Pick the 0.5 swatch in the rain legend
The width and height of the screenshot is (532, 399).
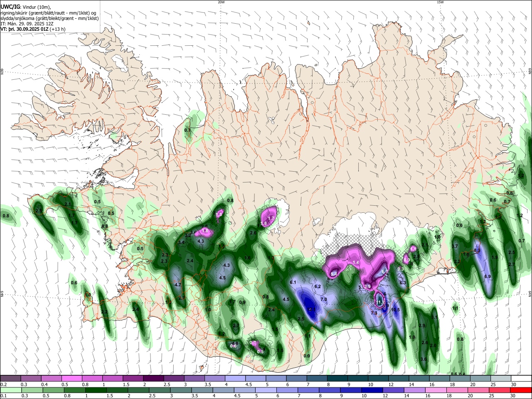(53, 390)
